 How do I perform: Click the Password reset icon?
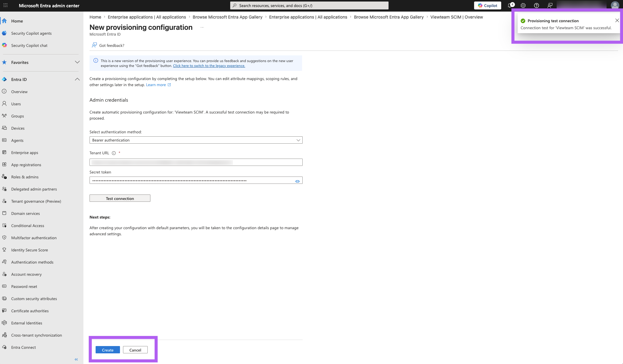tap(4, 286)
